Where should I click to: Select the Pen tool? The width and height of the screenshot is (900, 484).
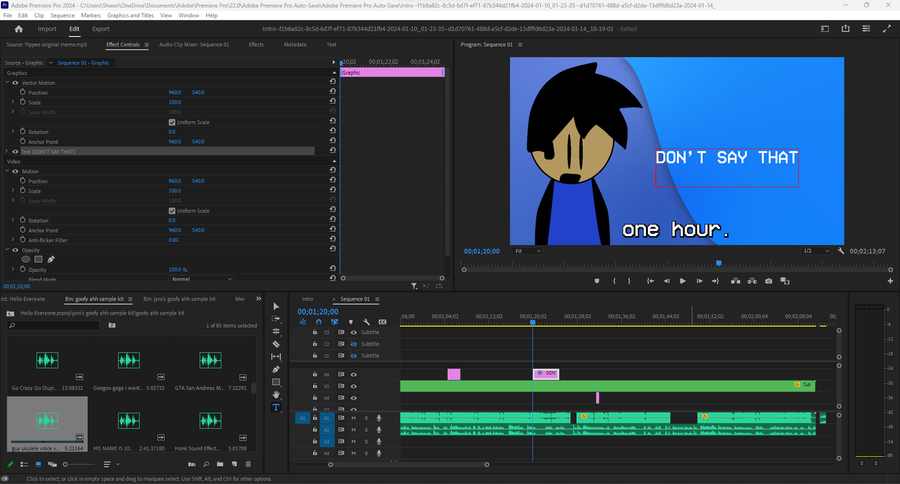tap(276, 369)
